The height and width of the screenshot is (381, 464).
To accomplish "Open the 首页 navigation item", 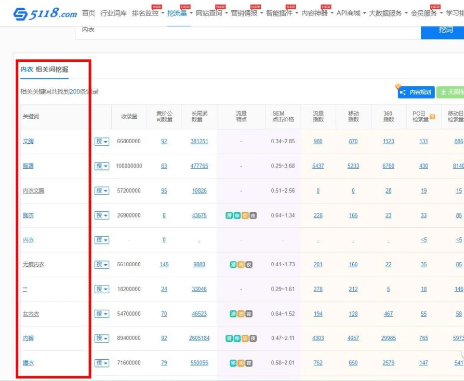I will [88, 13].
